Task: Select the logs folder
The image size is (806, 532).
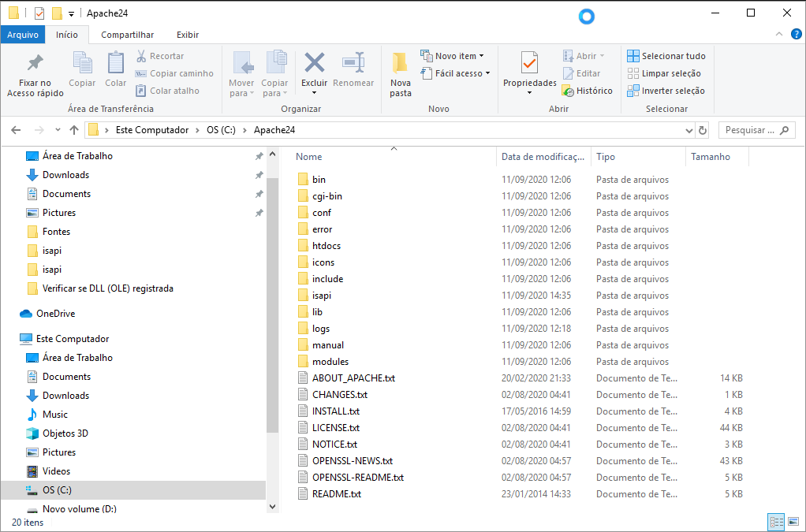Action: click(x=314, y=329)
